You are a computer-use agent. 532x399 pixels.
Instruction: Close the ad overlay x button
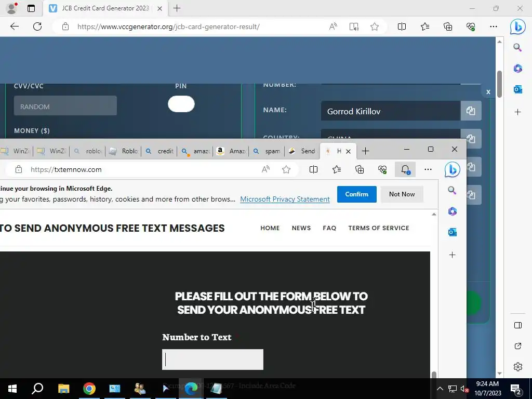(x=488, y=91)
